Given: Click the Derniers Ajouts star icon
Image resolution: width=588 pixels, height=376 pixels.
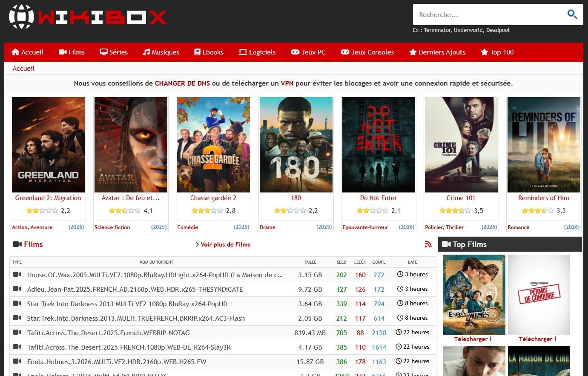Looking at the screenshot, I should pos(413,52).
